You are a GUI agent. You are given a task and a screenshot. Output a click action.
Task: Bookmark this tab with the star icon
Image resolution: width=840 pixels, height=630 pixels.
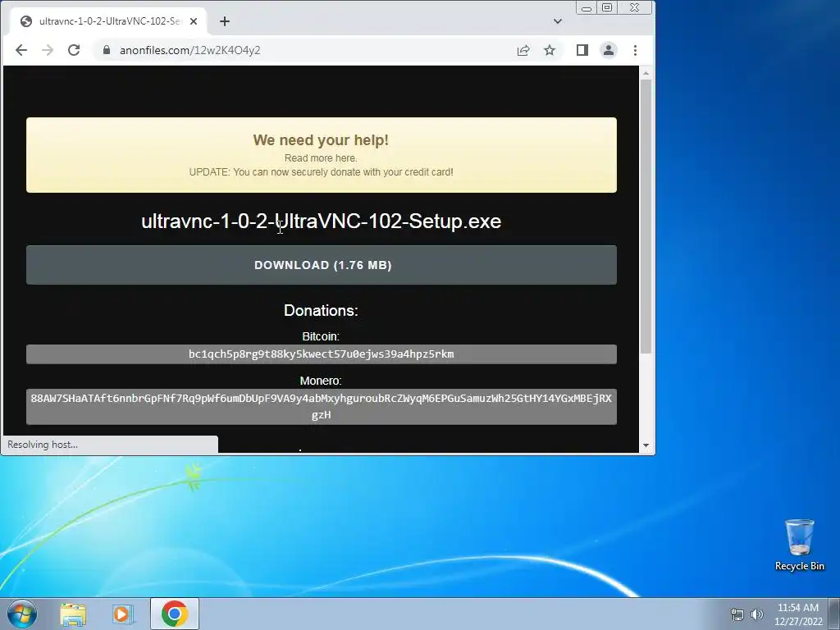(x=550, y=50)
